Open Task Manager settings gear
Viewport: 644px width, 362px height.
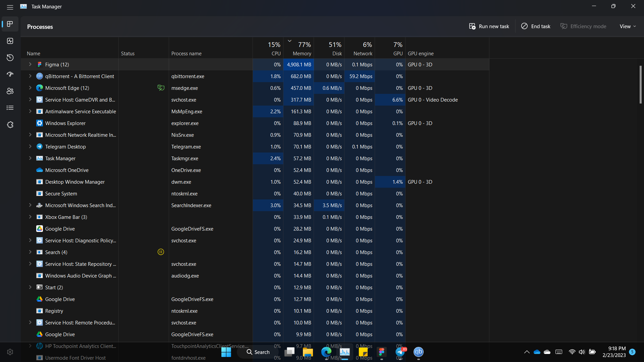[10, 352]
